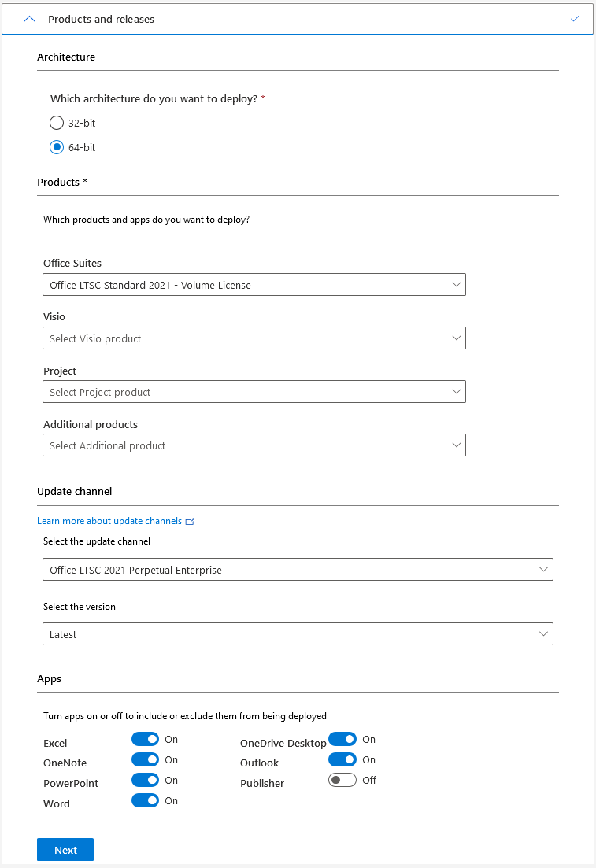Click the checkmark icon in section header

click(575, 19)
